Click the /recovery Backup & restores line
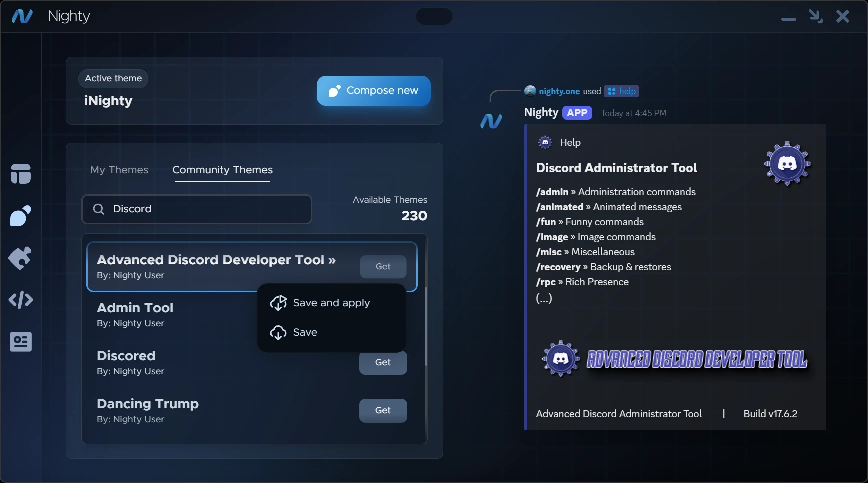This screenshot has height=483, width=868. pyautogui.click(x=604, y=267)
